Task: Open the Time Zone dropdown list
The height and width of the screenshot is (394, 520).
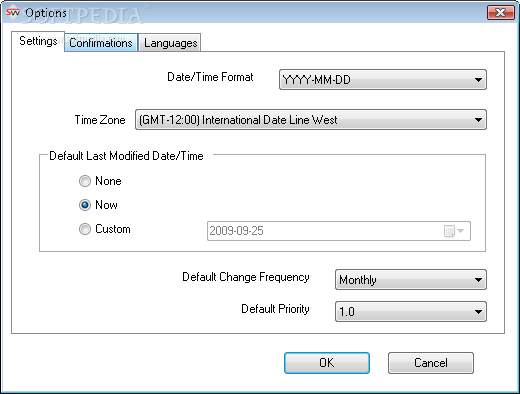Action: coord(311,120)
